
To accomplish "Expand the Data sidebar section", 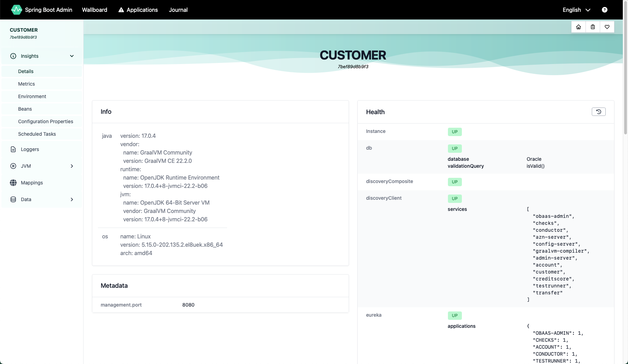I will (x=72, y=199).
